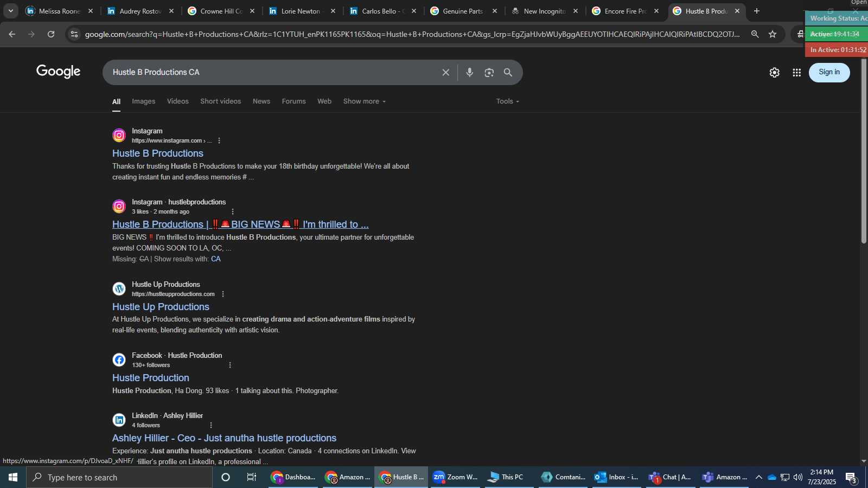This screenshot has width=868, height=488.
Task: Submit search with magnifying glass icon
Action: point(508,72)
